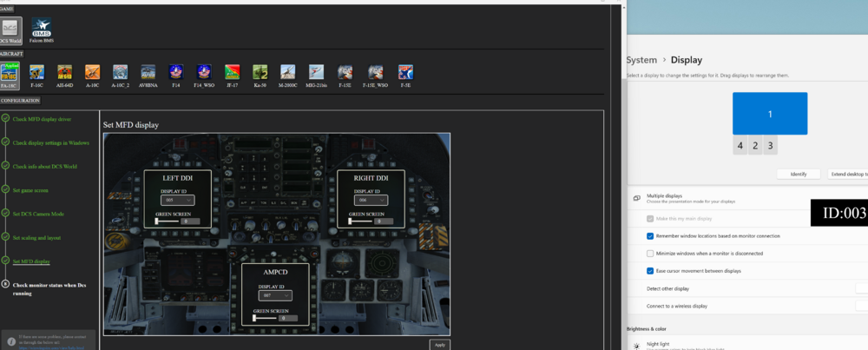Choose the Ka-50 aircraft icon
This screenshot has height=350, width=868.
click(x=260, y=76)
